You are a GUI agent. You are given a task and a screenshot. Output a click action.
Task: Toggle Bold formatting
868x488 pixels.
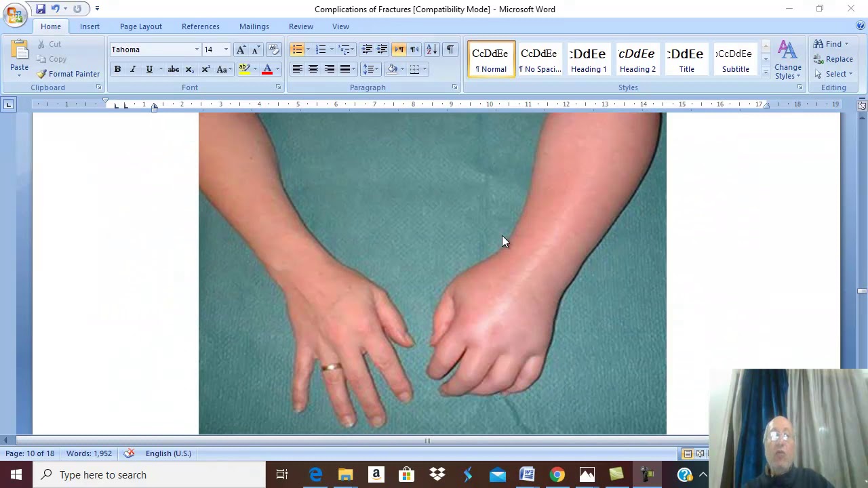click(117, 69)
